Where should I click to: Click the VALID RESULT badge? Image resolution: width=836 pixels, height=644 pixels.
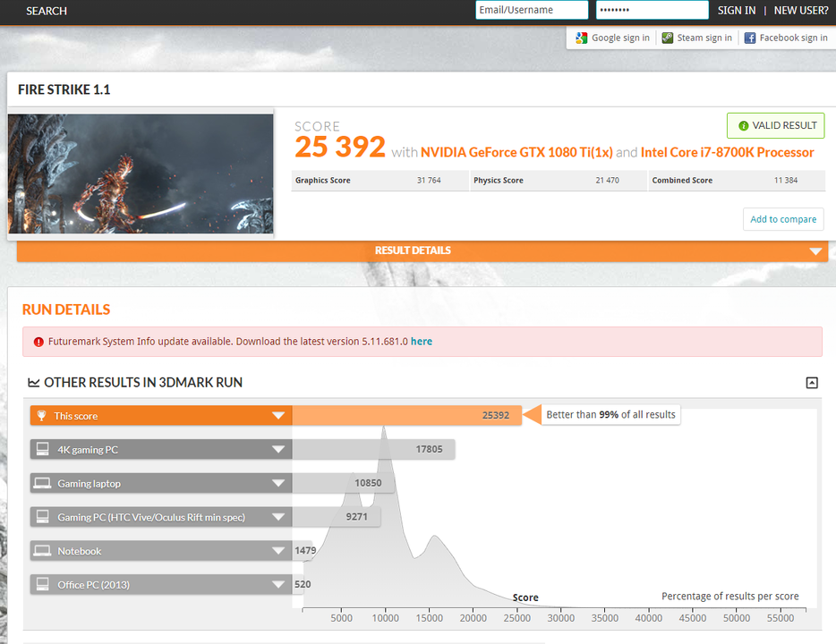[776, 126]
